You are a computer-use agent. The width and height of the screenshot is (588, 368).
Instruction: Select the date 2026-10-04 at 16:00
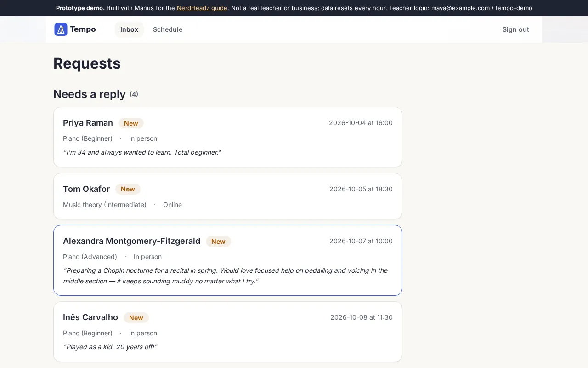(x=361, y=123)
